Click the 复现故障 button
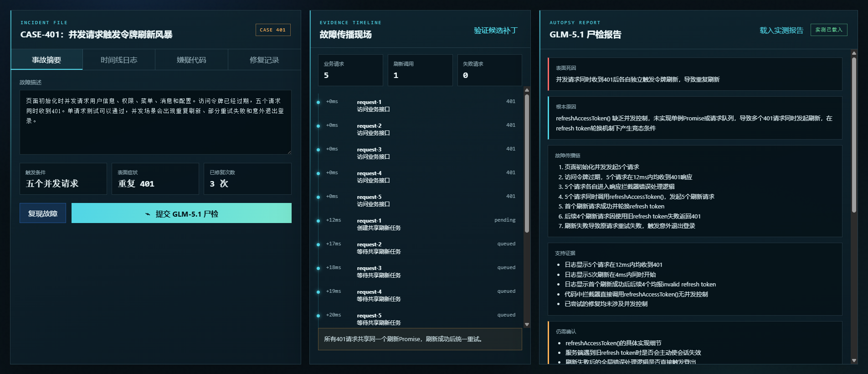 43,213
